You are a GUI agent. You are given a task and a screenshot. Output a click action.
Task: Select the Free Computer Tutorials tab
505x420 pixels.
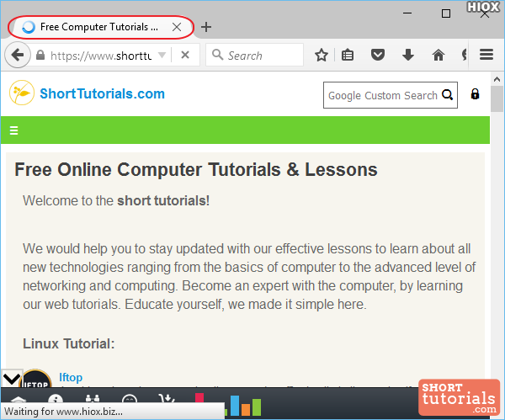[101, 27]
